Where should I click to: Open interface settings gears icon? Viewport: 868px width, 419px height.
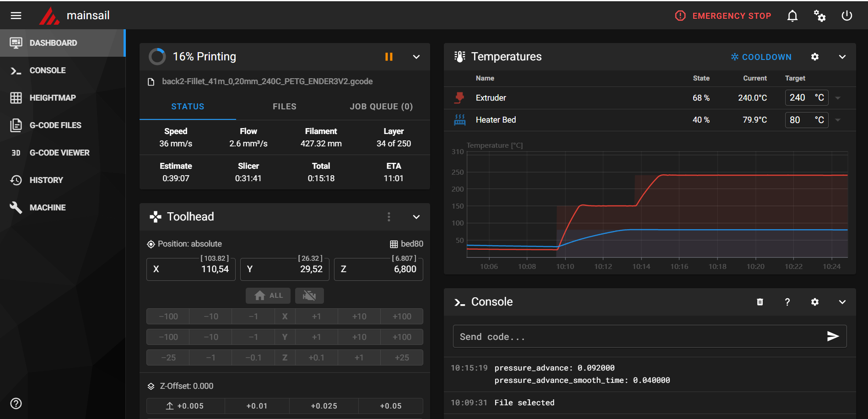tap(819, 16)
